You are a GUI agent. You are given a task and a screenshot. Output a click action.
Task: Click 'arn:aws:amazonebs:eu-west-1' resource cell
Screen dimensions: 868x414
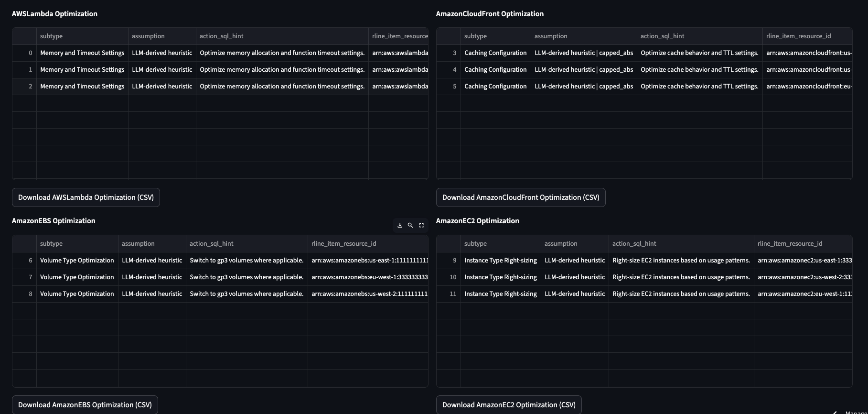point(368,277)
